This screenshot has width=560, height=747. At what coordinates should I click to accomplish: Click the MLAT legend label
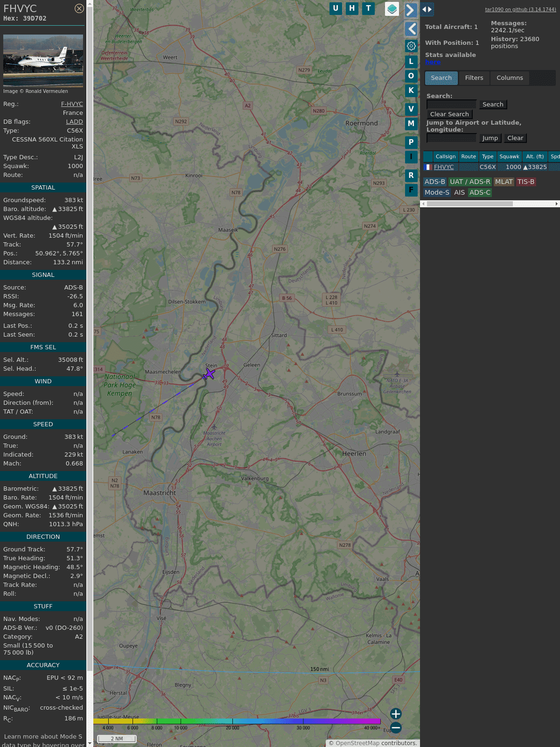[x=504, y=182]
